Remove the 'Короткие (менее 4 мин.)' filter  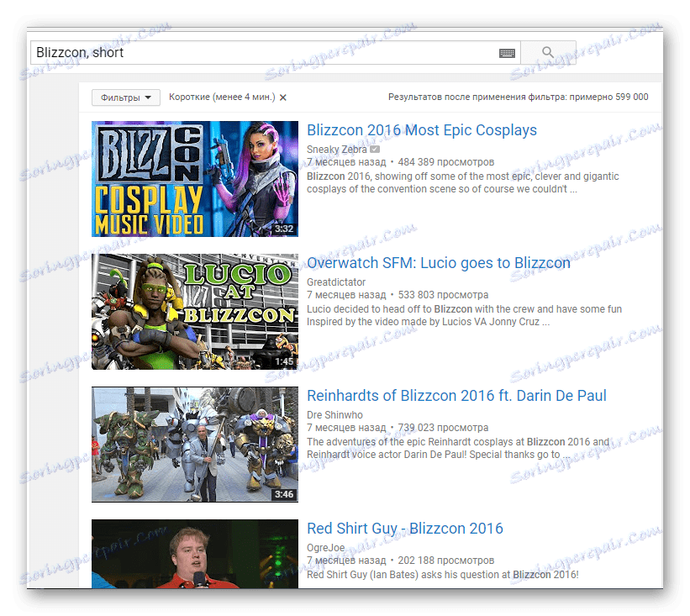click(x=283, y=97)
